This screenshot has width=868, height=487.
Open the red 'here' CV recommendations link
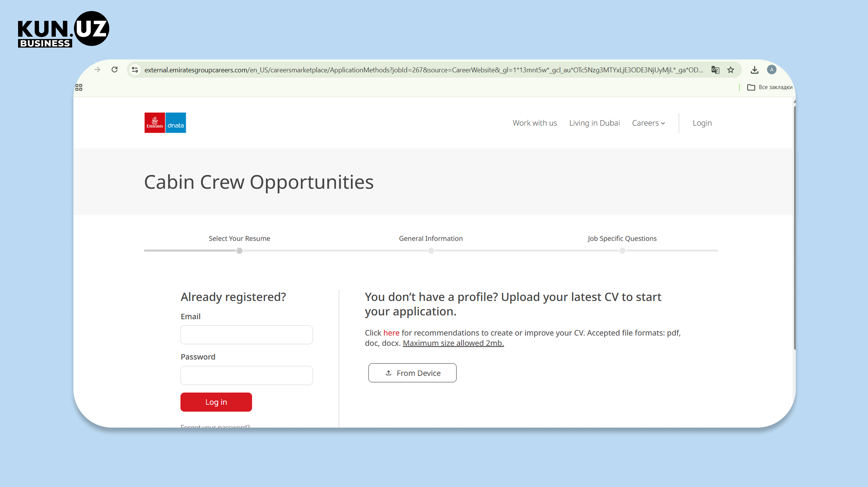(391, 333)
